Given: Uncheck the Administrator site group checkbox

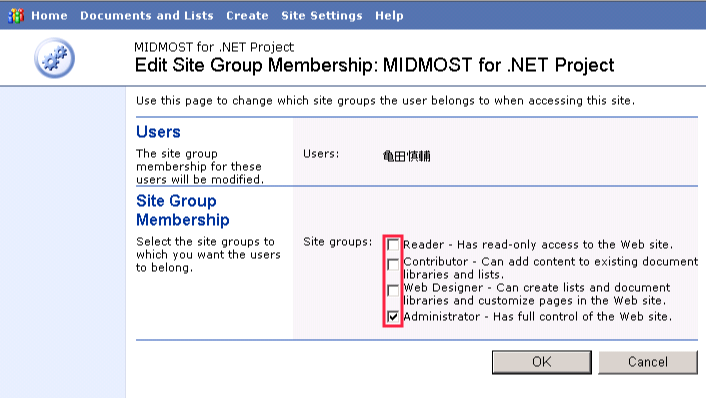Looking at the screenshot, I should (393, 317).
